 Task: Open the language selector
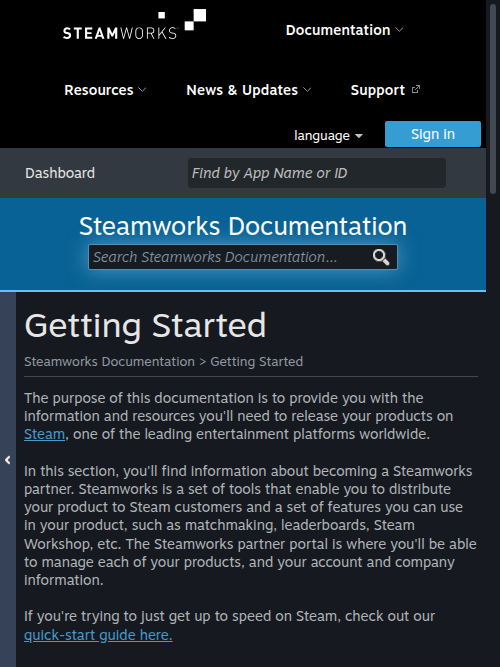pos(328,136)
